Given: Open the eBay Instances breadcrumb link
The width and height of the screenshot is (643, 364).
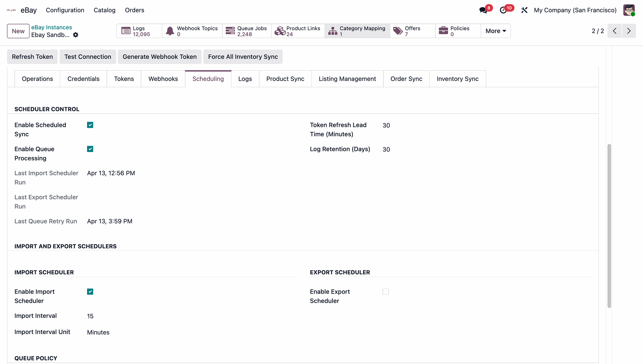Looking at the screenshot, I should [52, 27].
